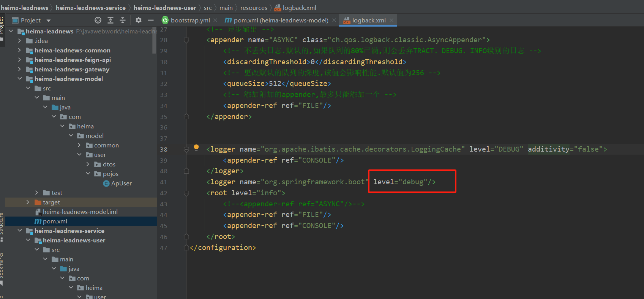Viewport: 644px width, 299px height.
Task: Click the Expand All icon in Project panel
Action: click(110, 20)
